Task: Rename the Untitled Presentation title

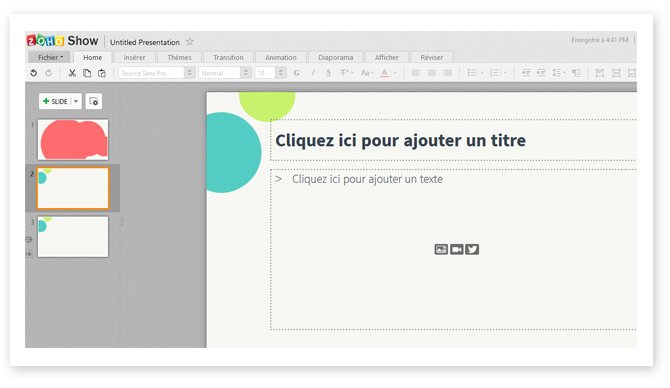Action: click(145, 42)
